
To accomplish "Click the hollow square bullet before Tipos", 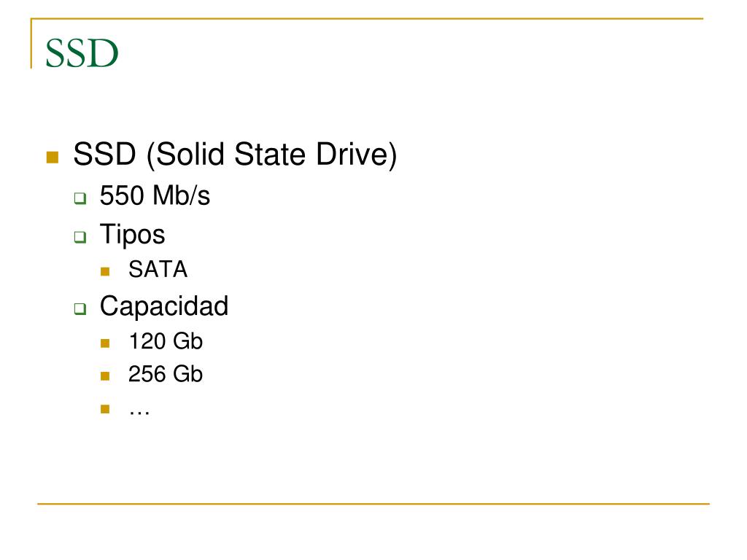I will click(80, 237).
